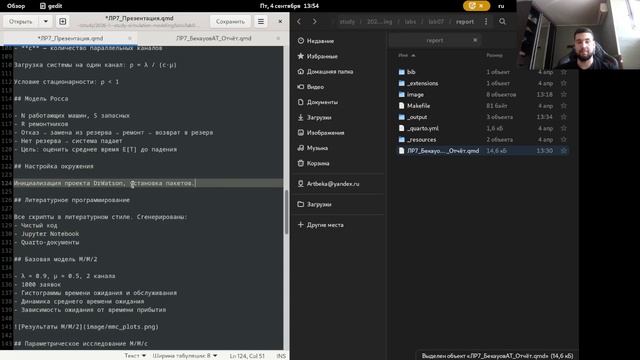Click the editor vertical scrollbar
Image resolution: width=640 pixels, height=360 pixels.
coord(287,212)
